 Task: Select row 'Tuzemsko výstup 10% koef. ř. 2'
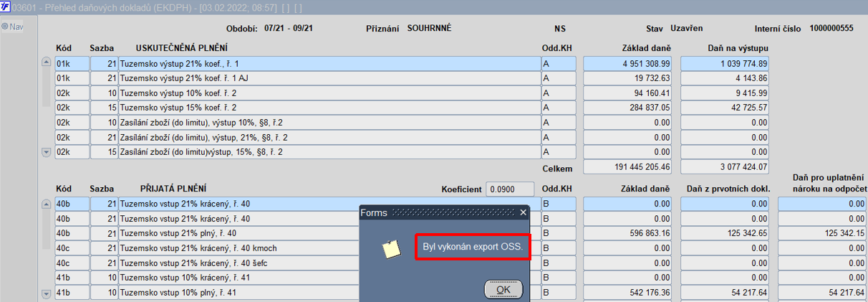point(329,93)
